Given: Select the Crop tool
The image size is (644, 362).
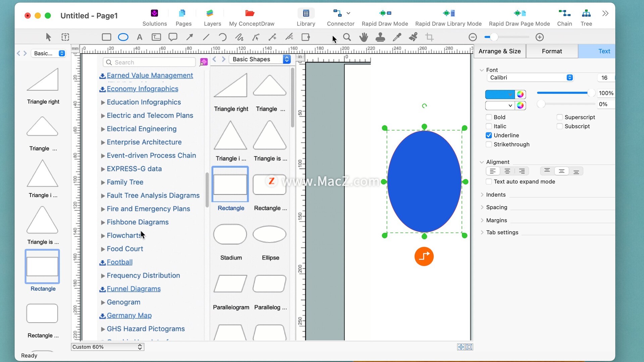Looking at the screenshot, I should pos(430,37).
